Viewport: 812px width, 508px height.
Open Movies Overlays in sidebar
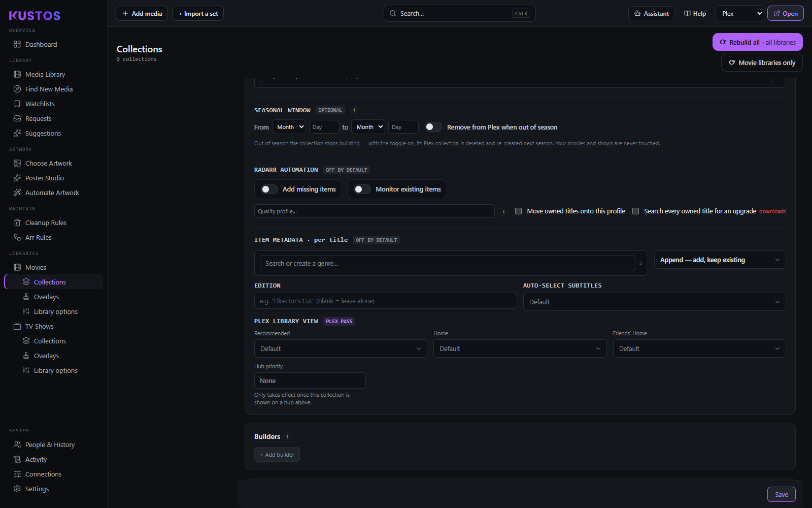tap(46, 297)
